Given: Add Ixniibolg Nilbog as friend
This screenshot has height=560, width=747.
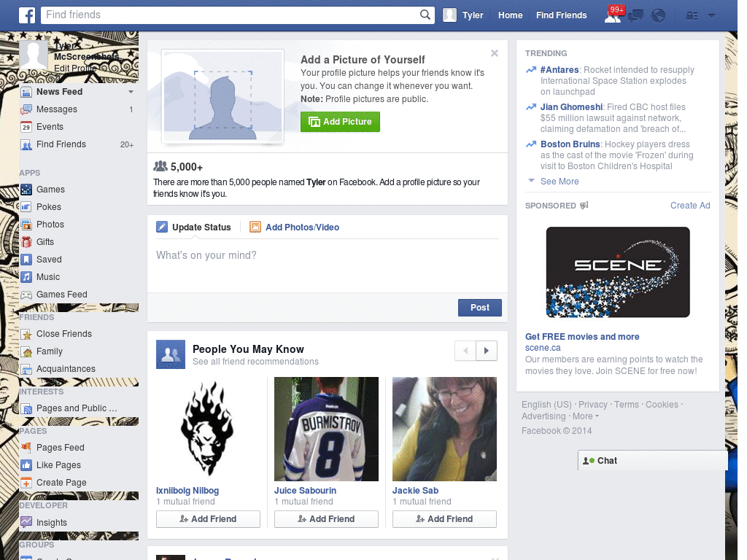Looking at the screenshot, I should click(208, 519).
